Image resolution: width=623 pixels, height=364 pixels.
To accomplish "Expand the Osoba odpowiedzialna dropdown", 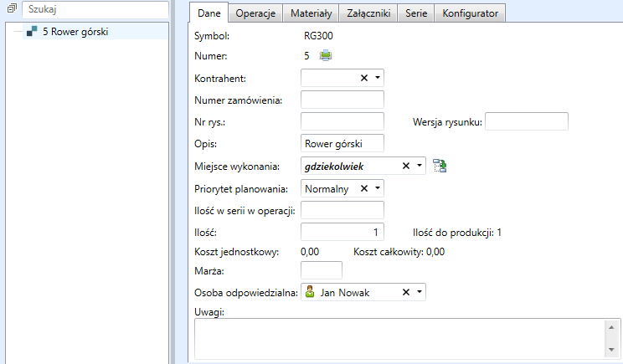I will pos(420,292).
